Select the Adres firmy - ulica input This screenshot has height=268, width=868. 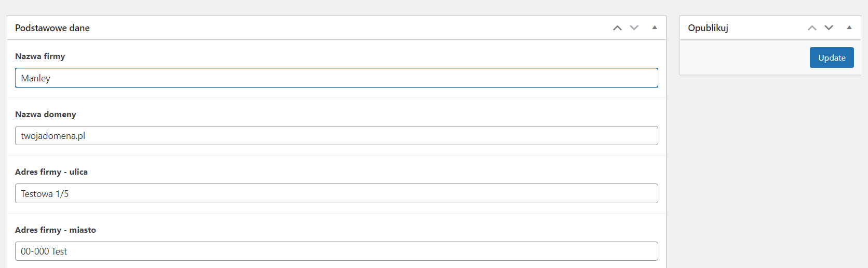point(336,193)
